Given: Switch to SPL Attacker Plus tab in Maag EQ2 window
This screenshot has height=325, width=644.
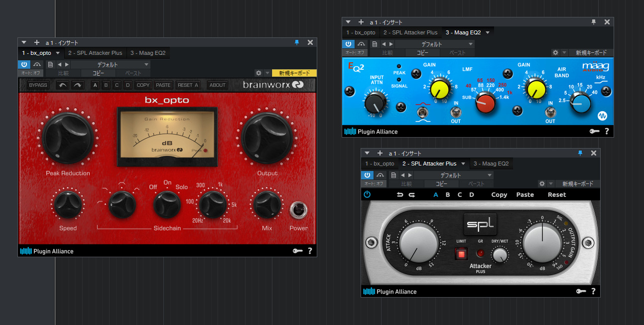Looking at the screenshot, I should (410, 32).
